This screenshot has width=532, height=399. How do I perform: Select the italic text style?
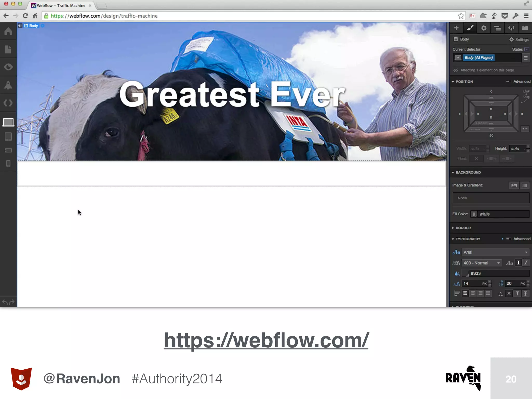pyautogui.click(x=526, y=263)
